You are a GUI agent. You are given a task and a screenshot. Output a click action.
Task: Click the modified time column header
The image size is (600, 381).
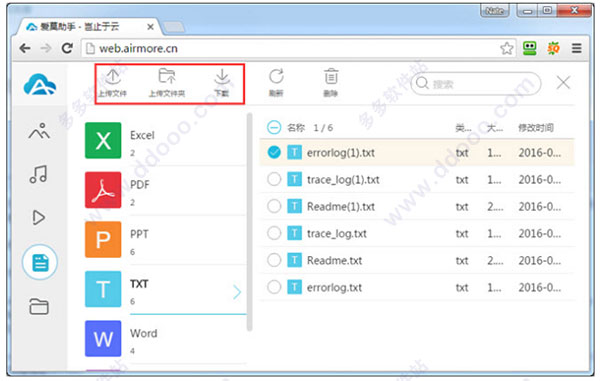[536, 128]
